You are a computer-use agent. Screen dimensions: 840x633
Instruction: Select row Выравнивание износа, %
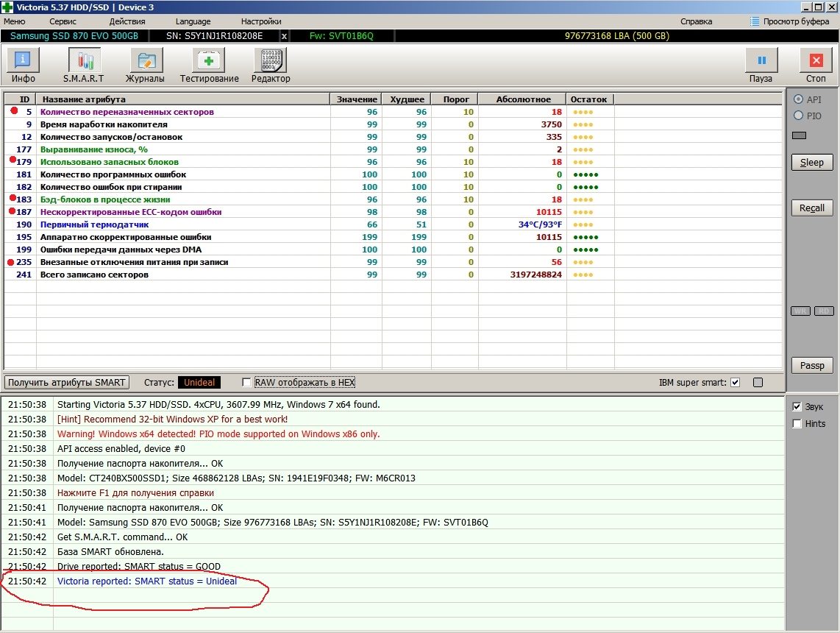pyautogui.click(x=393, y=149)
